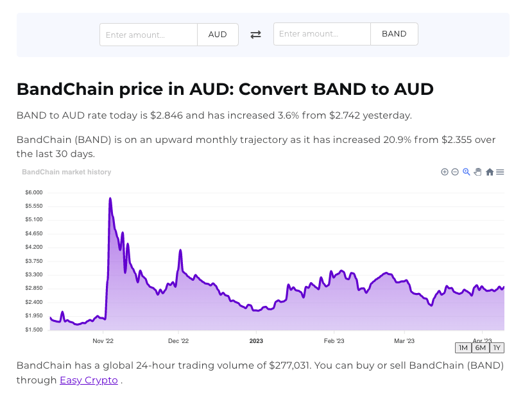532x402 pixels.
Task: Reset chart zoom with the home icon
Action: tap(489, 172)
